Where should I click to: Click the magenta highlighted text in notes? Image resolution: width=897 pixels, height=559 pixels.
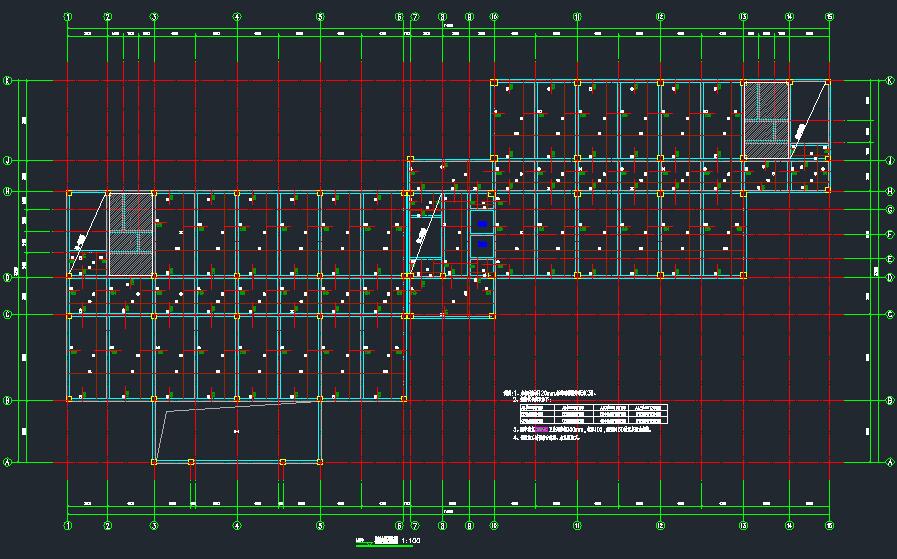[x=542, y=429]
